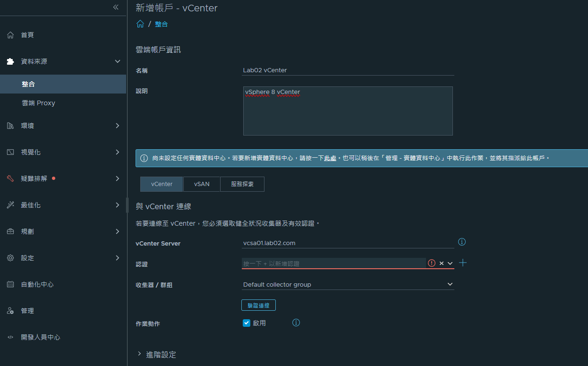Click the 整合 breadcrumb link
The width and height of the screenshot is (588, 366).
pos(162,24)
